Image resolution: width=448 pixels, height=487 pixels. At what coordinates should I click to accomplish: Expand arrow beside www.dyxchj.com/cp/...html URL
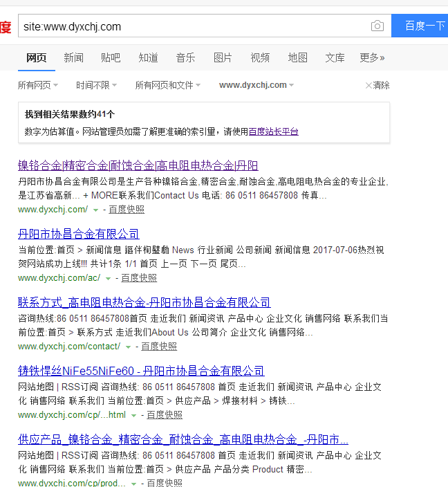tap(134, 416)
